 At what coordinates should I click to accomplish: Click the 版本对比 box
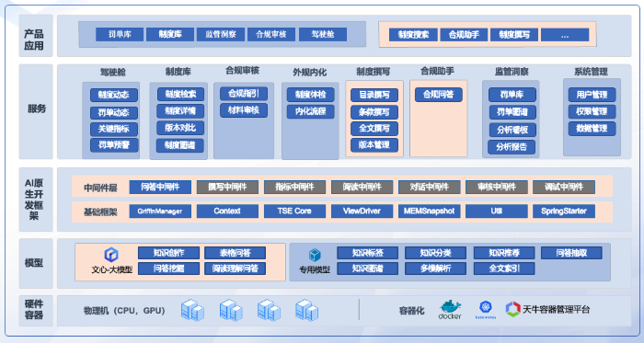pos(180,128)
